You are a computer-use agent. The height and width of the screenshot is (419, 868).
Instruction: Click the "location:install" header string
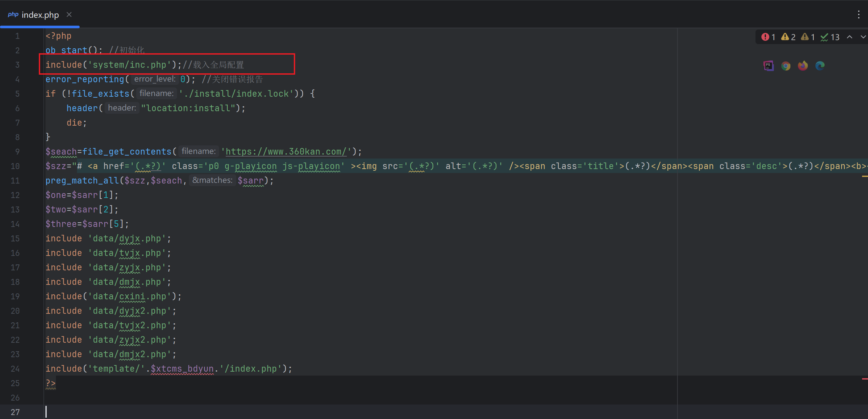(x=188, y=108)
